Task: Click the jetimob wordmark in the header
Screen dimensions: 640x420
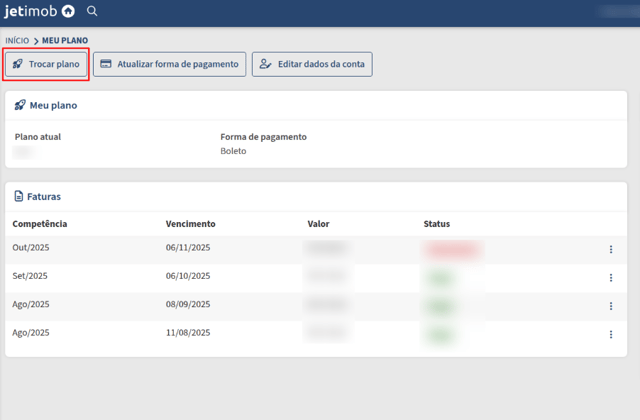Action: 31,11
